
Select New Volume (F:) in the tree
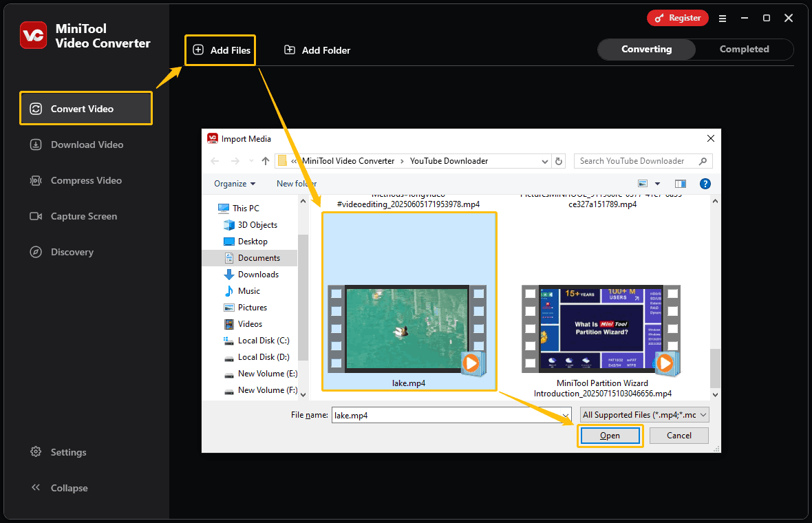point(261,390)
